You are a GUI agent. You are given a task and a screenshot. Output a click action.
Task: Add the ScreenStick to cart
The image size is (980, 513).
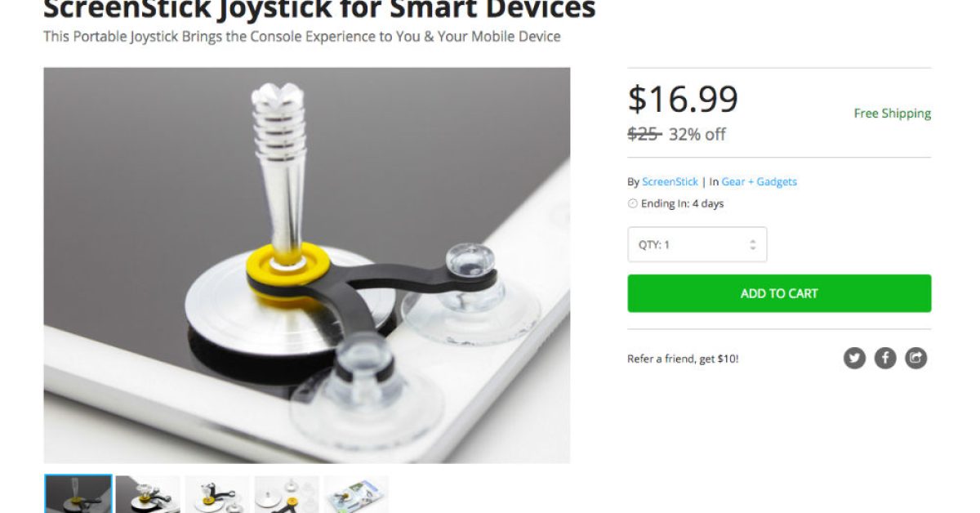779,293
